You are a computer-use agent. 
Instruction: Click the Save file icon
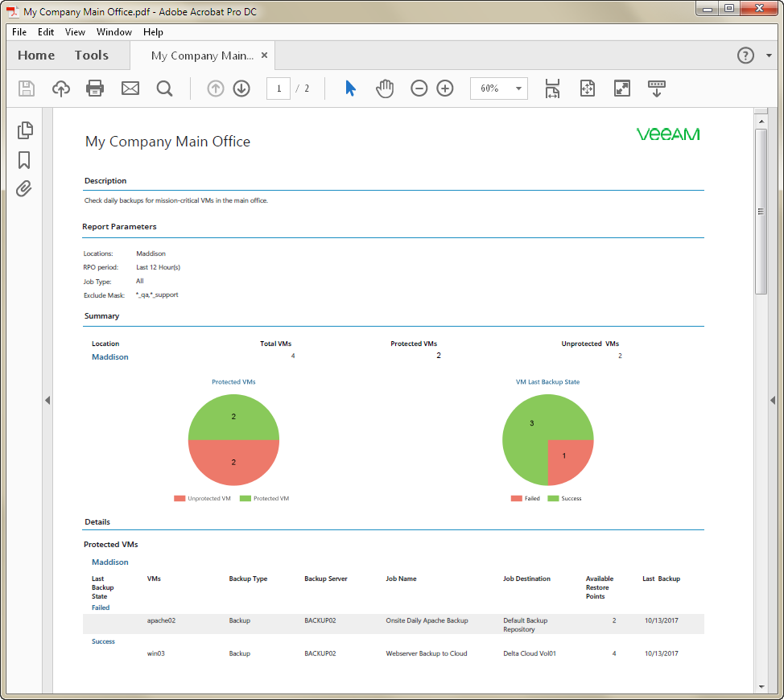27,89
